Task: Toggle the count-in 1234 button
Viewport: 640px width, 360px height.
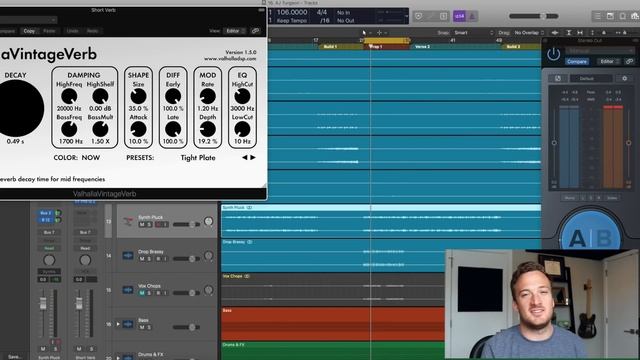Action: [459, 16]
